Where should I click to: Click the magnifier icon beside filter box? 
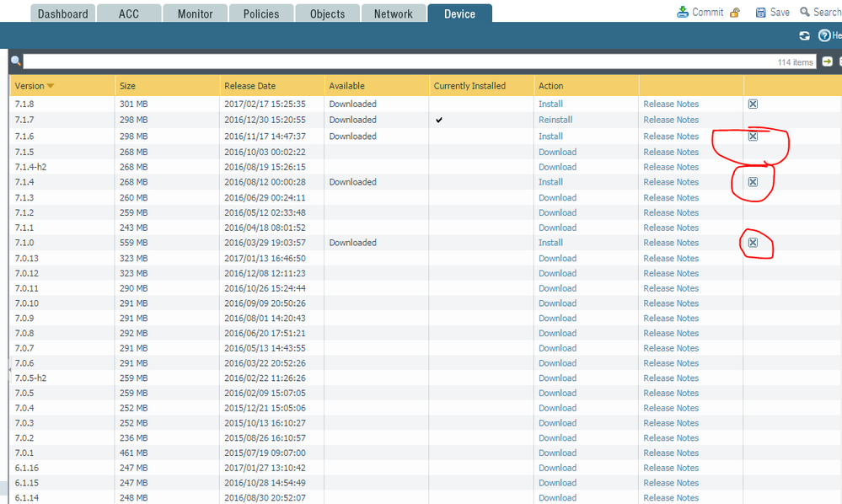(x=15, y=62)
